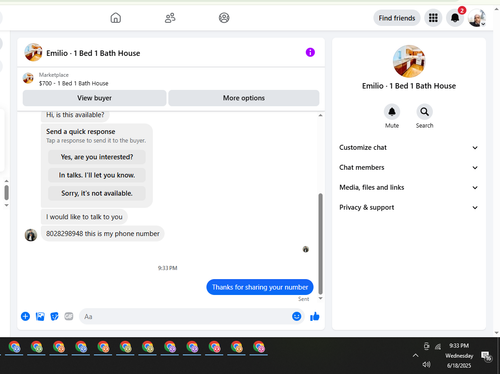Click the small seen-by avatar indicator

(305, 249)
